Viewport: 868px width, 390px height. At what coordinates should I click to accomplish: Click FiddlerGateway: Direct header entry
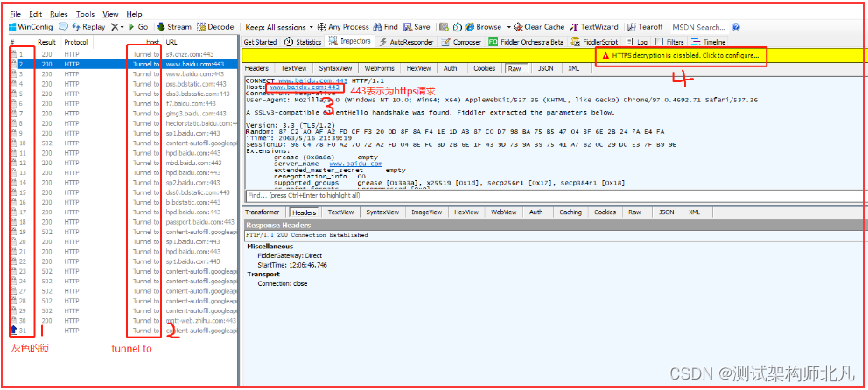[x=290, y=255]
